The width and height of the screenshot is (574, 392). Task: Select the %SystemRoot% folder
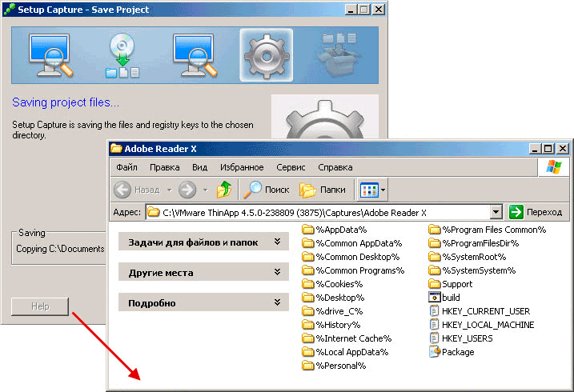coord(467,257)
